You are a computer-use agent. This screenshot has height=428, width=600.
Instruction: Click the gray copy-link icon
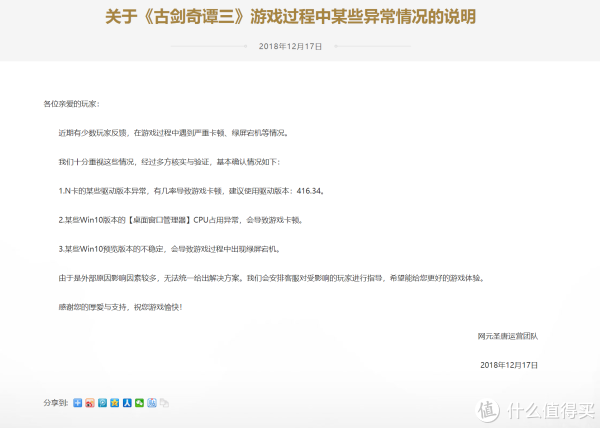click(x=164, y=403)
